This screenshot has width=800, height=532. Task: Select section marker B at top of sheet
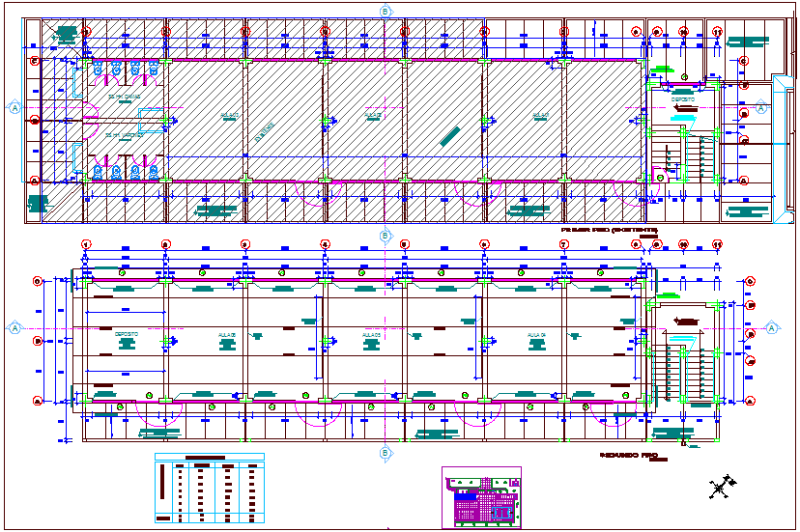pyautogui.click(x=386, y=11)
